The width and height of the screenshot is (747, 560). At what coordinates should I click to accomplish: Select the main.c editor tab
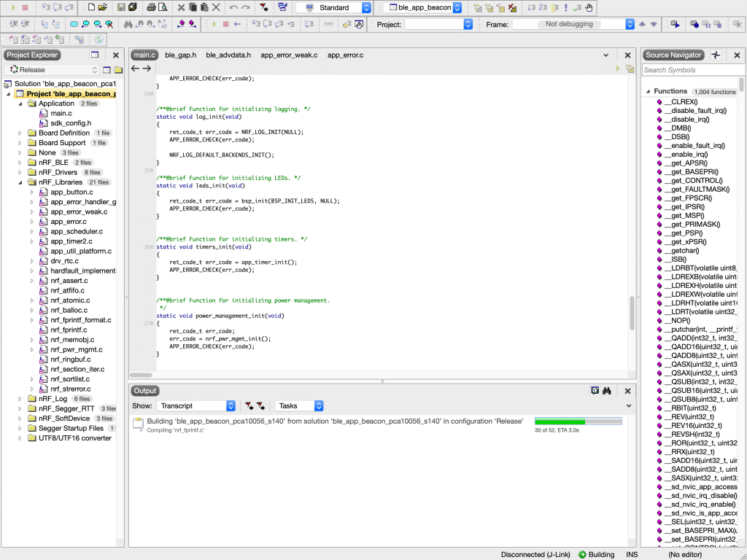[x=144, y=55]
